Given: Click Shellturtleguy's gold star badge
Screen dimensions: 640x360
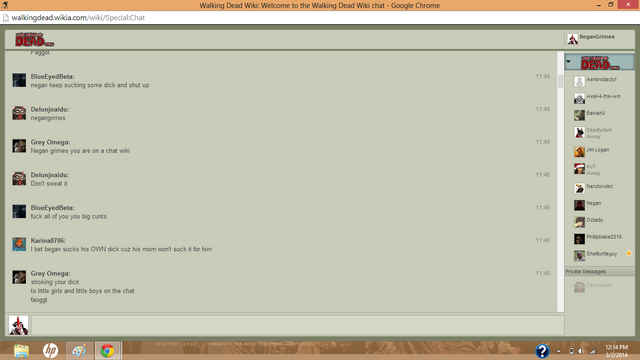Looking at the screenshot, I should coord(629,253).
